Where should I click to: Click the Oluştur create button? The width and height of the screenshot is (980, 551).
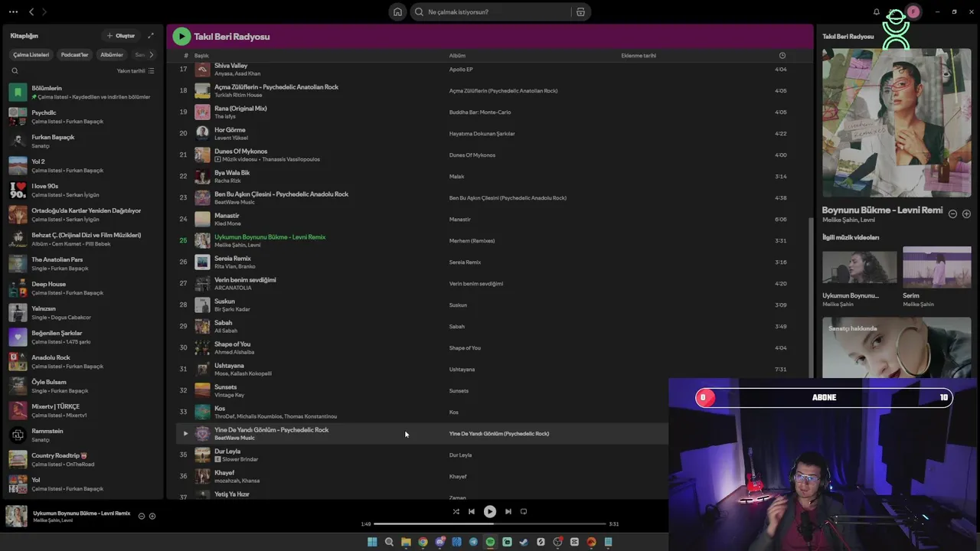[x=121, y=35]
